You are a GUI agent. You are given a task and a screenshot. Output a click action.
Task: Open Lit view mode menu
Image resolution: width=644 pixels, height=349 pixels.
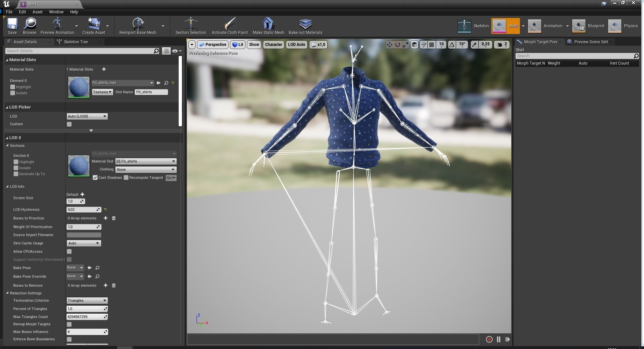[x=238, y=45]
